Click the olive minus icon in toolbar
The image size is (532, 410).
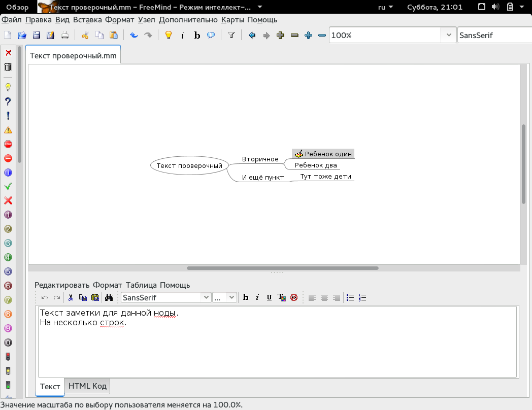coord(294,35)
